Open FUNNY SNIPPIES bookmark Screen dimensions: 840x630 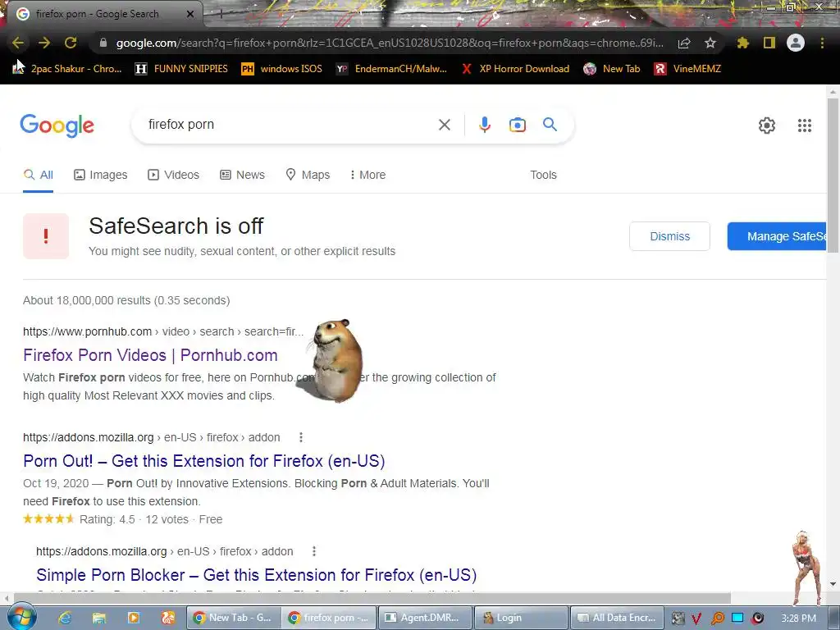(x=181, y=69)
